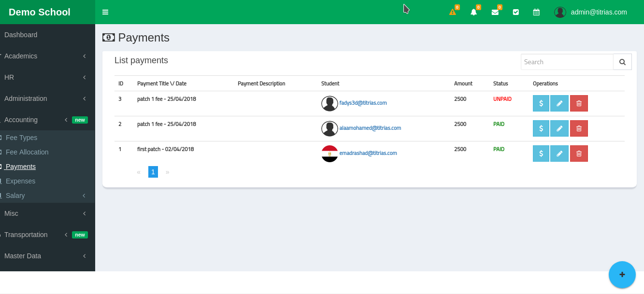The width and height of the screenshot is (644, 294).
Task: Click the Student column header
Action: pyautogui.click(x=330, y=84)
